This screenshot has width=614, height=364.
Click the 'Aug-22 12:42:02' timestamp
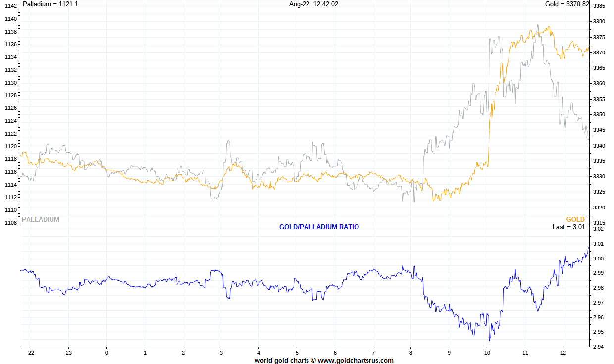(314, 4)
